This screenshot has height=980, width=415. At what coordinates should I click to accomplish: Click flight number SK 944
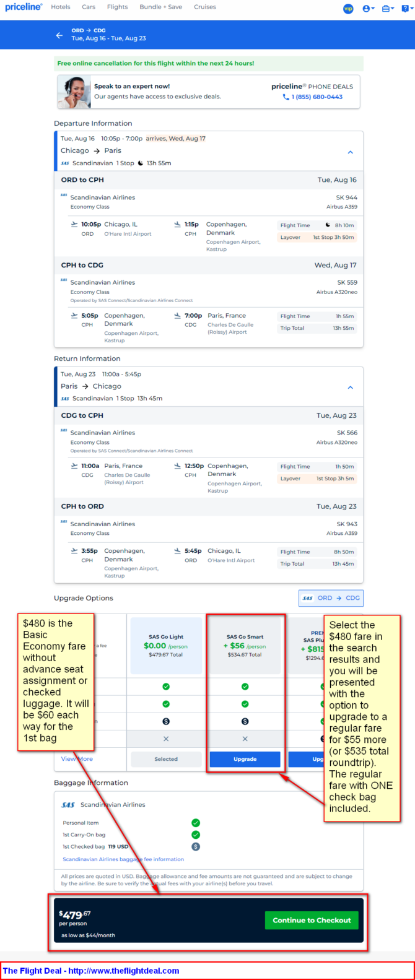tap(347, 197)
